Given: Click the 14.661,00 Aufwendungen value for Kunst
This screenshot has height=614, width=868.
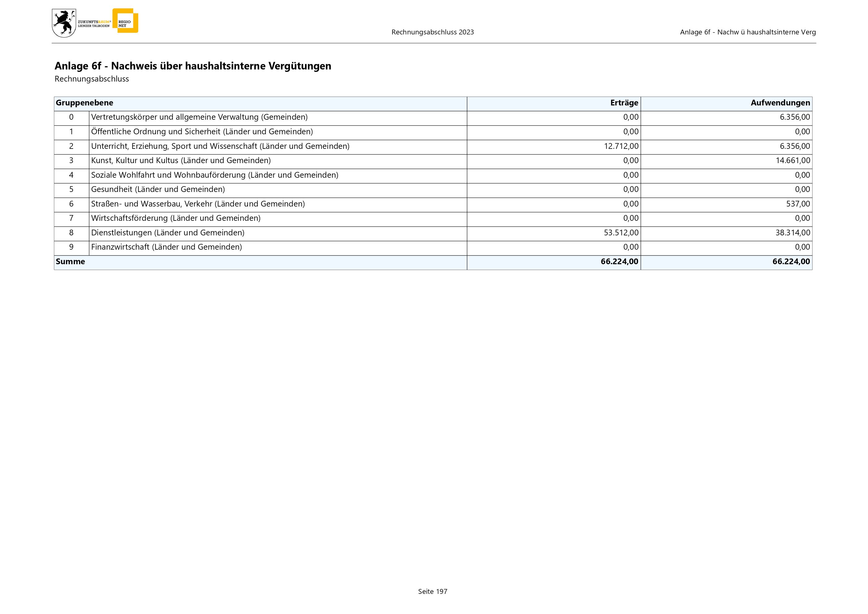Looking at the screenshot, I should tap(792, 161).
